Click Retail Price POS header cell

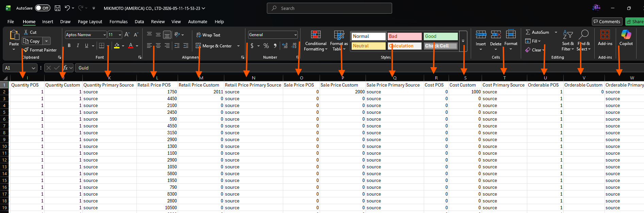(157, 85)
